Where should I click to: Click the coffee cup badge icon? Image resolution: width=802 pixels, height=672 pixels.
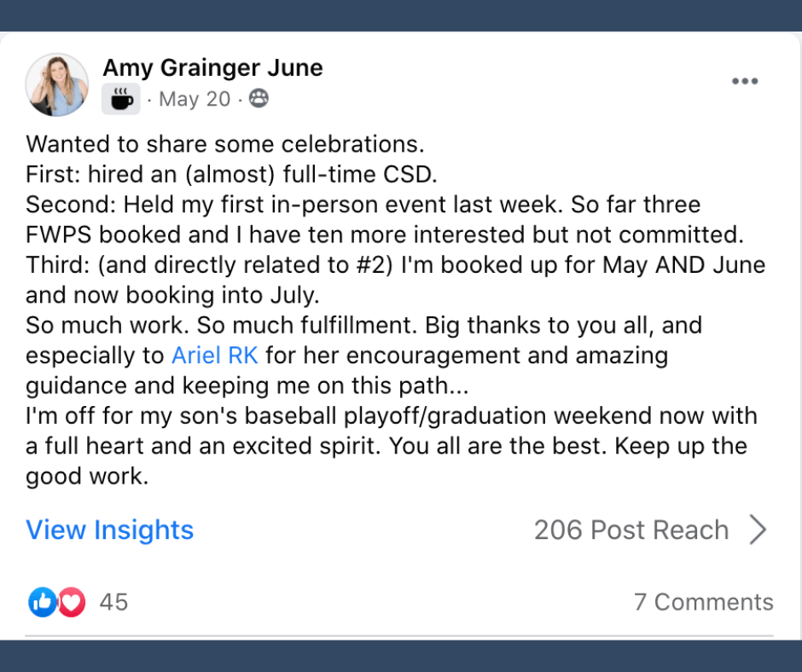point(120,99)
